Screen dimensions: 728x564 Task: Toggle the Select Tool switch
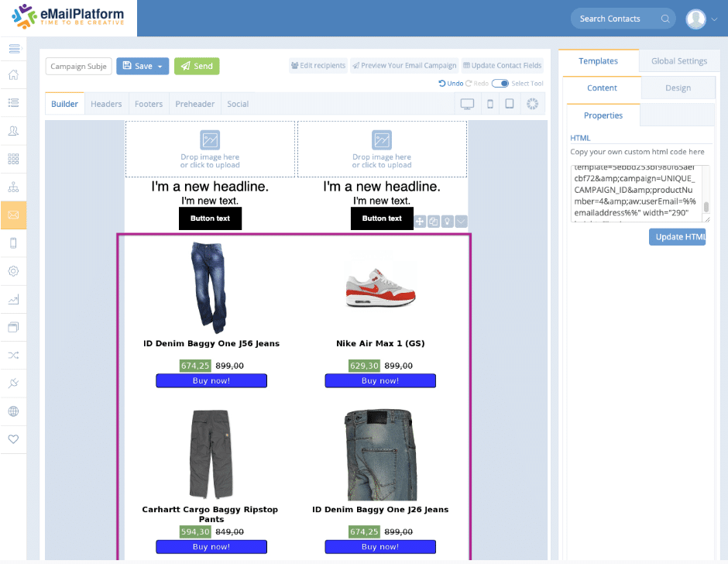tap(500, 83)
